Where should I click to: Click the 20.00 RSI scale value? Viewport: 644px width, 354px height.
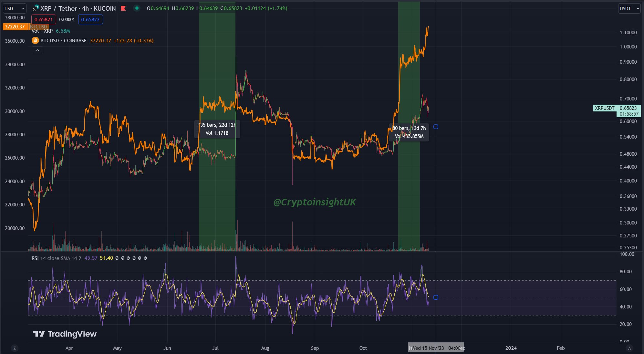626,324
